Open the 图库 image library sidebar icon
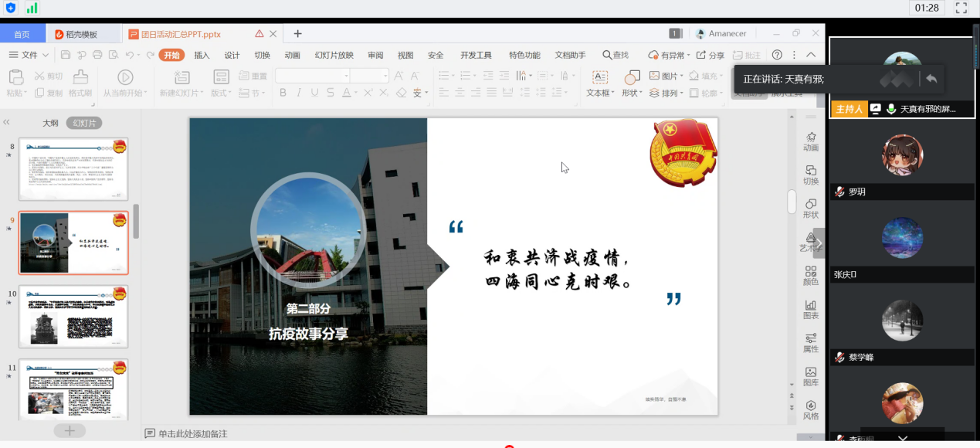 [x=810, y=377]
